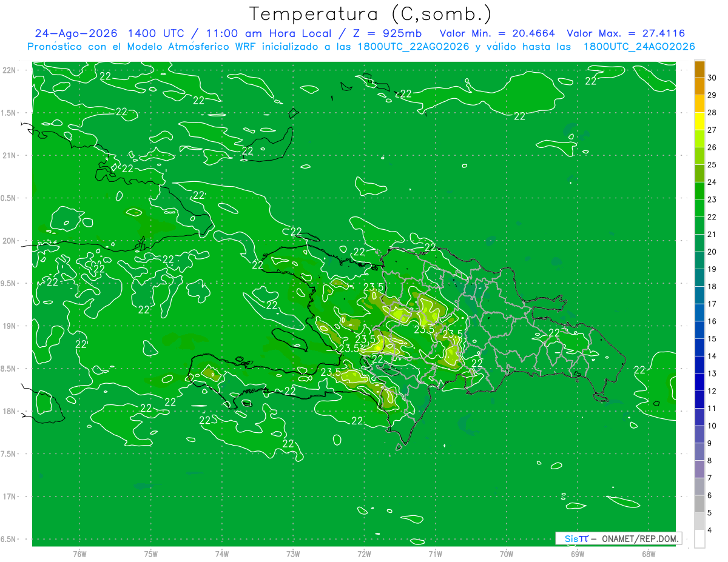The height and width of the screenshot is (562, 728).
Task: Select the date text "24-Ago-2026"
Action: [75, 33]
